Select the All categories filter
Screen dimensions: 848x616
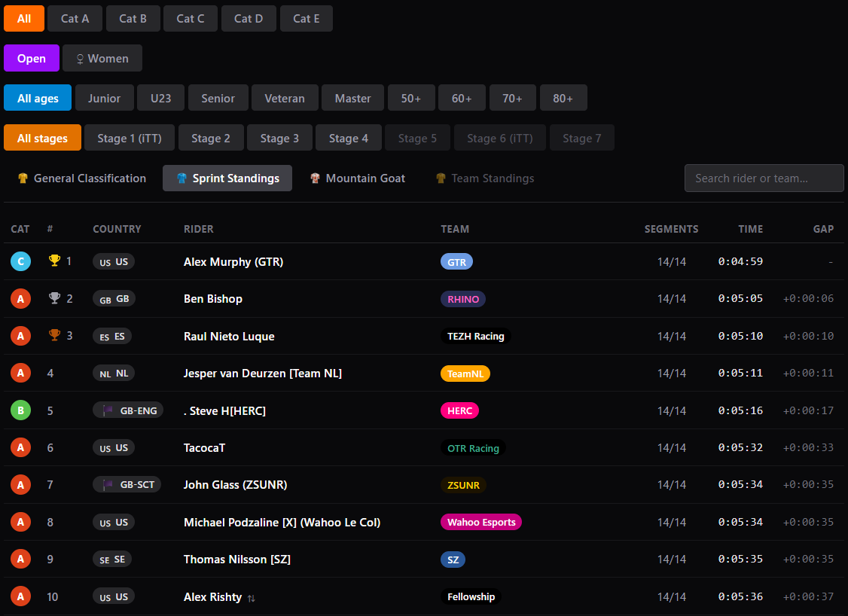pyautogui.click(x=24, y=18)
